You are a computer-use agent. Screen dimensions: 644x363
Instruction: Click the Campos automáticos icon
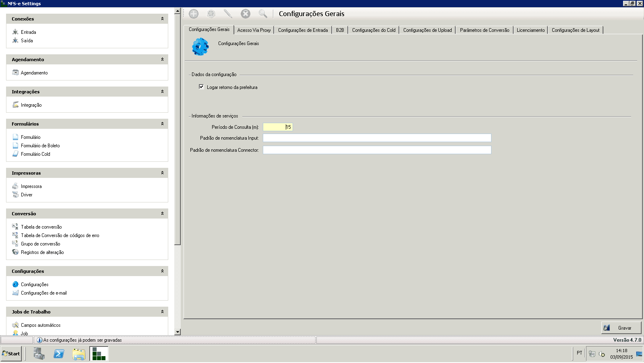[15, 325]
